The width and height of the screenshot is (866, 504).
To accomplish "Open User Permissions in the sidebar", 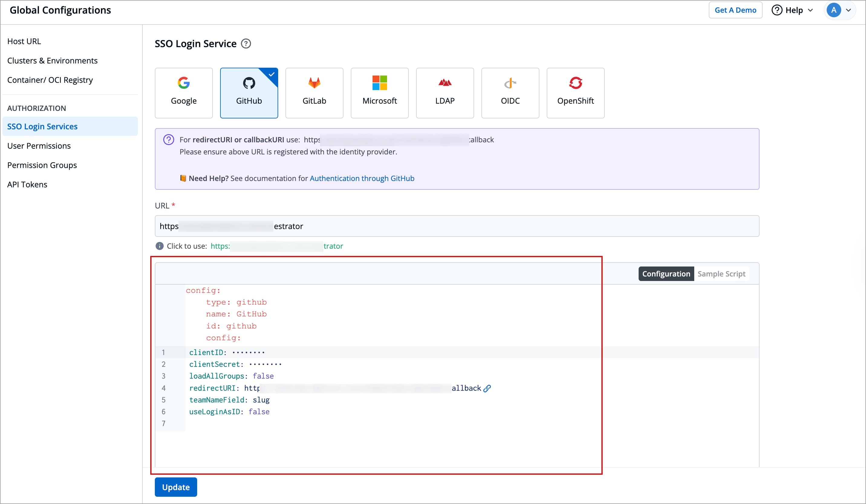I will (39, 146).
